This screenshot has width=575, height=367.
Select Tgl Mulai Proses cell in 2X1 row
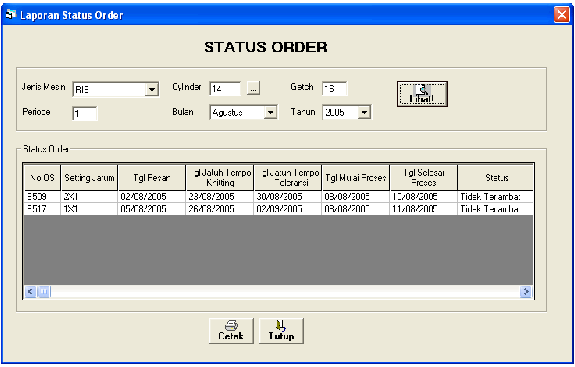(356, 197)
